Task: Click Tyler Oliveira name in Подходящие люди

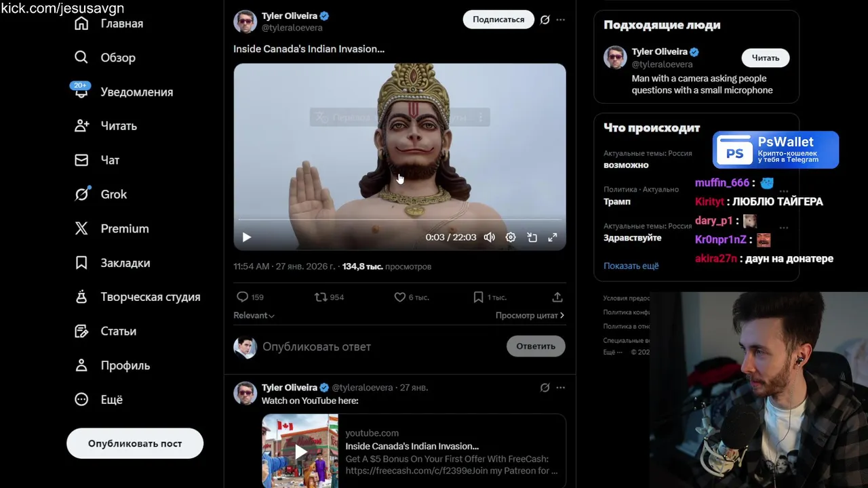Action: pyautogui.click(x=660, y=52)
